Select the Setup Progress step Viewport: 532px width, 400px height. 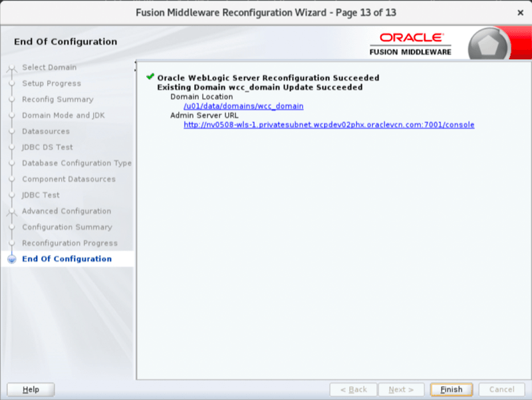(52, 83)
